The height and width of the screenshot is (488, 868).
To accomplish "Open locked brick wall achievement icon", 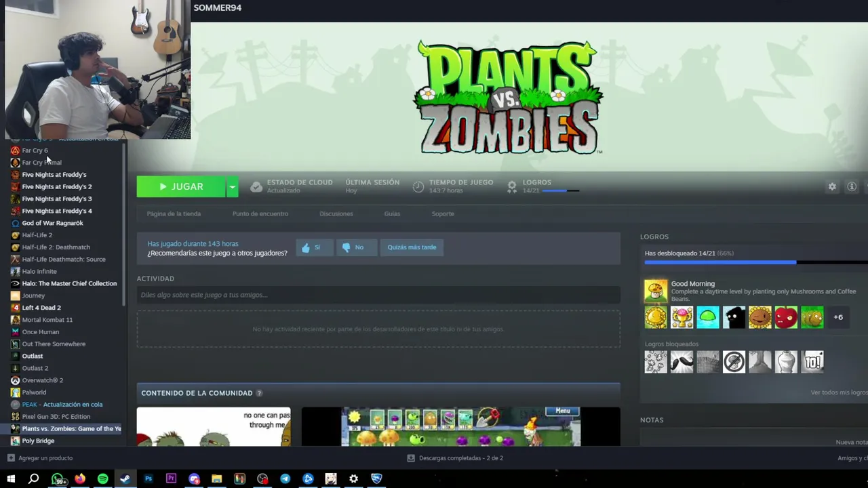I will (707, 362).
